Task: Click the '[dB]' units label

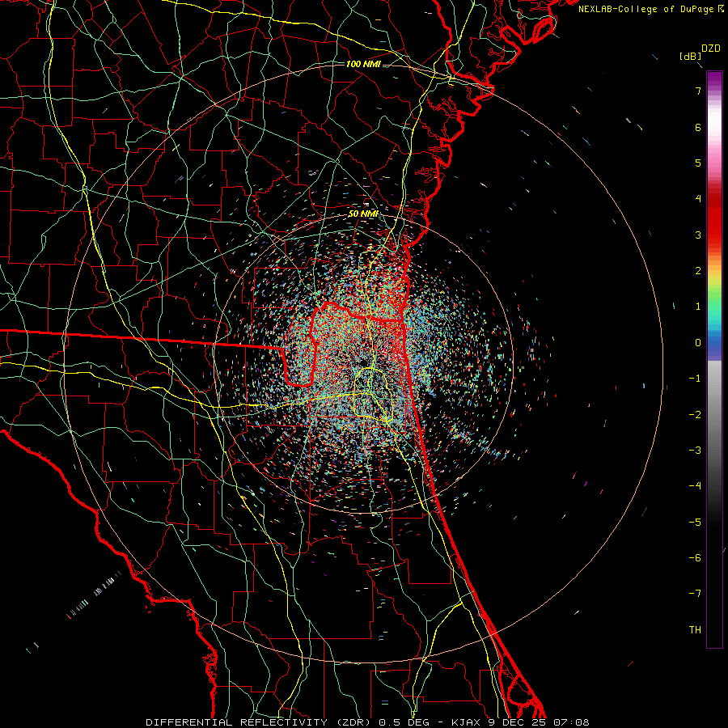Action: pyautogui.click(x=691, y=57)
